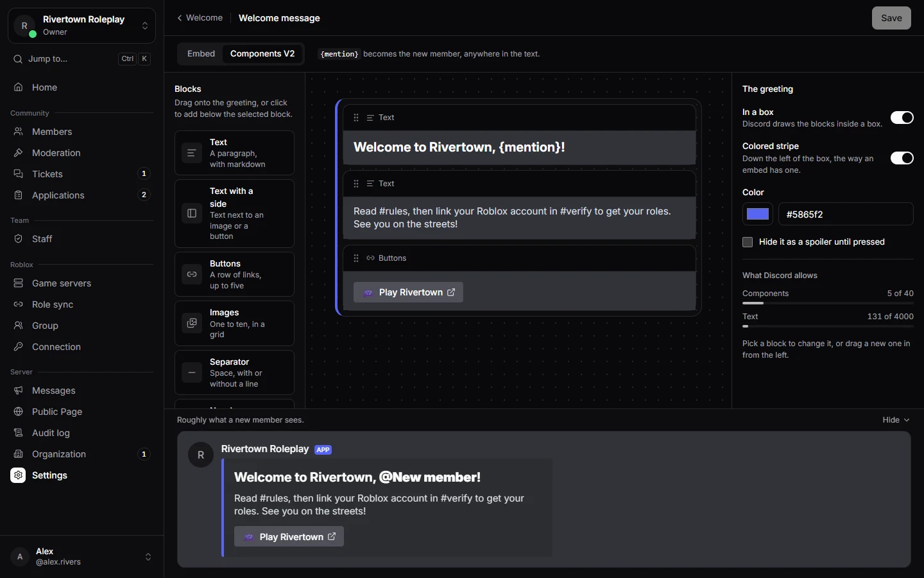Toggle the In a box switch
This screenshot has height=578, width=924.
[902, 118]
